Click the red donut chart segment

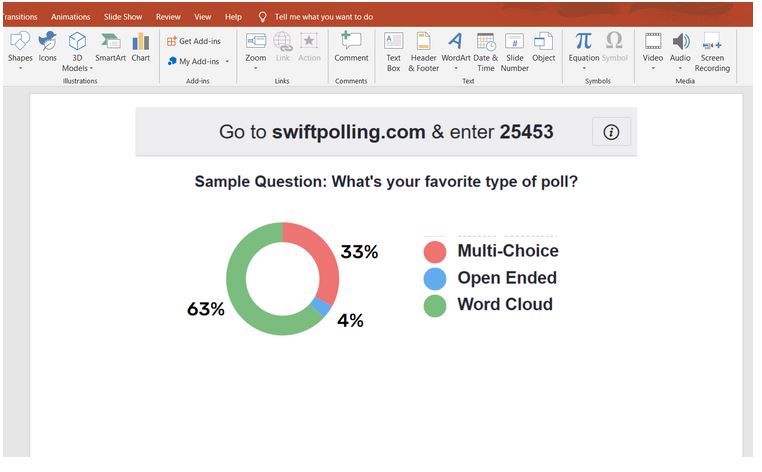pos(326,258)
